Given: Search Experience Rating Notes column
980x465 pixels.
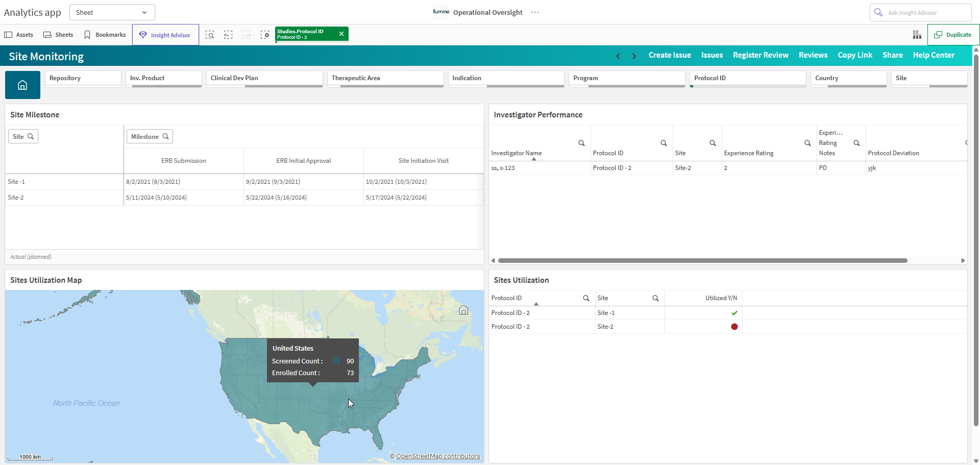Looking at the screenshot, I should tap(856, 143).
